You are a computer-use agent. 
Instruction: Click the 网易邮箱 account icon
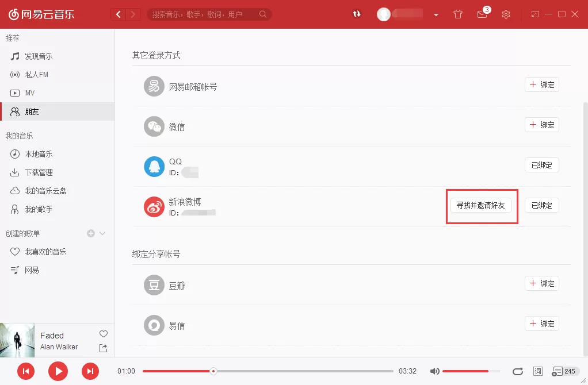154,86
